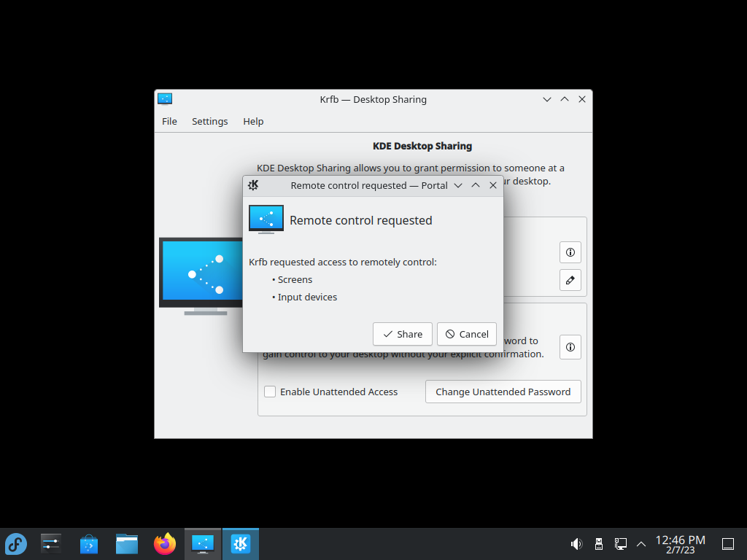This screenshot has height=560, width=747.
Task: Switch to KDE Portal task in taskbar
Action: [x=241, y=544]
